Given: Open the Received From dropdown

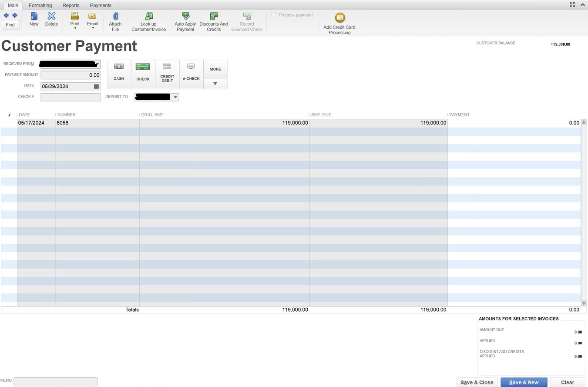Looking at the screenshot, I should pos(97,64).
